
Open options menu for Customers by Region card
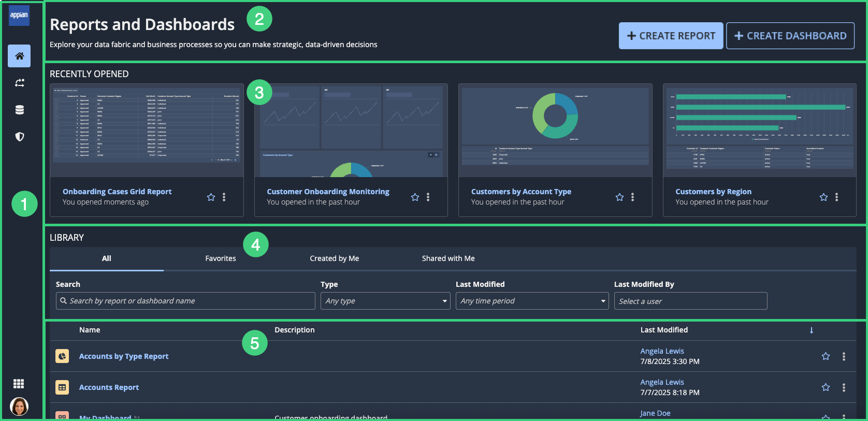836,197
